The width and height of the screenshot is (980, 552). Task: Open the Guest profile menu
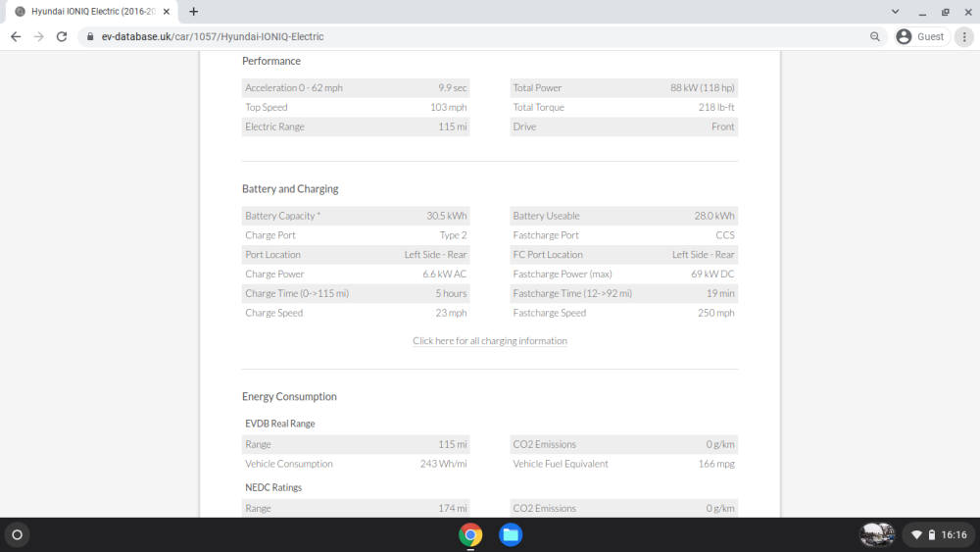(x=922, y=37)
